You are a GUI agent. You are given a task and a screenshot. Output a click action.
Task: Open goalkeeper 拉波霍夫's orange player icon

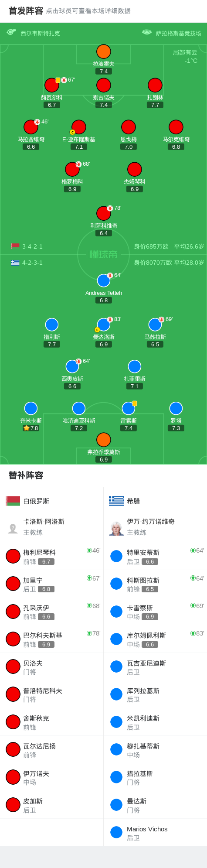(x=104, y=51)
